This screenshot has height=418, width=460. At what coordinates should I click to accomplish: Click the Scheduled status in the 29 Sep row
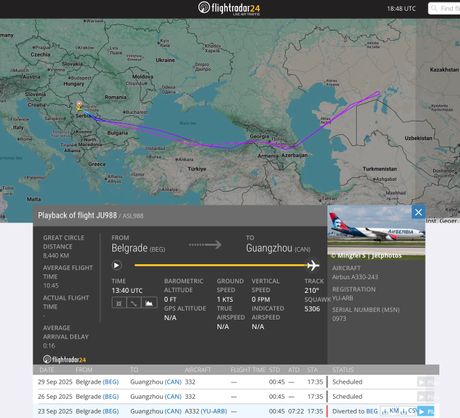click(347, 382)
